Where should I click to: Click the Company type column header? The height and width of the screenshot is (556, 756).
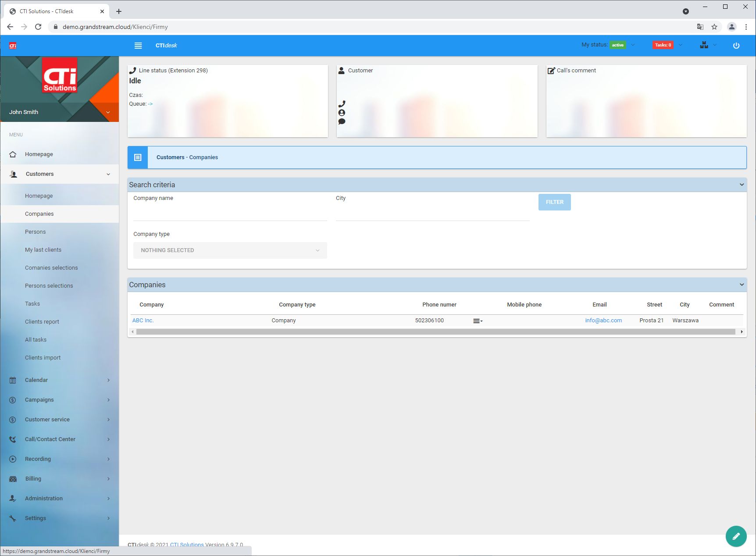297,305
